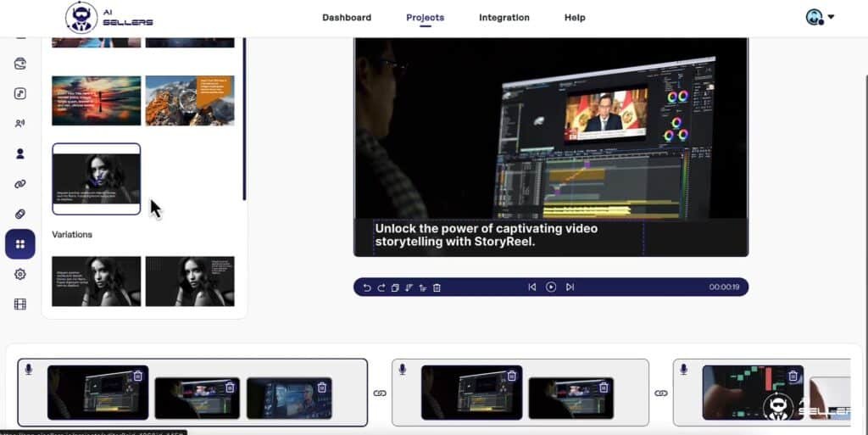Click the caption text in video preview
Image resolution: width=868 pixels, height=435 pixels.
[x=487, y=235]
